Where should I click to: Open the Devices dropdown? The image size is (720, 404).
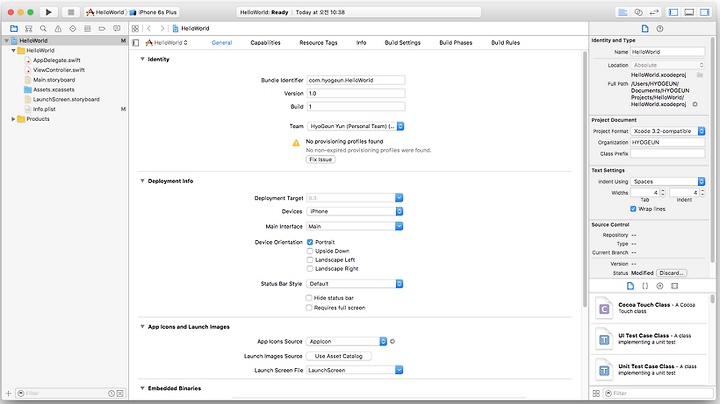(x=354, y=211)
